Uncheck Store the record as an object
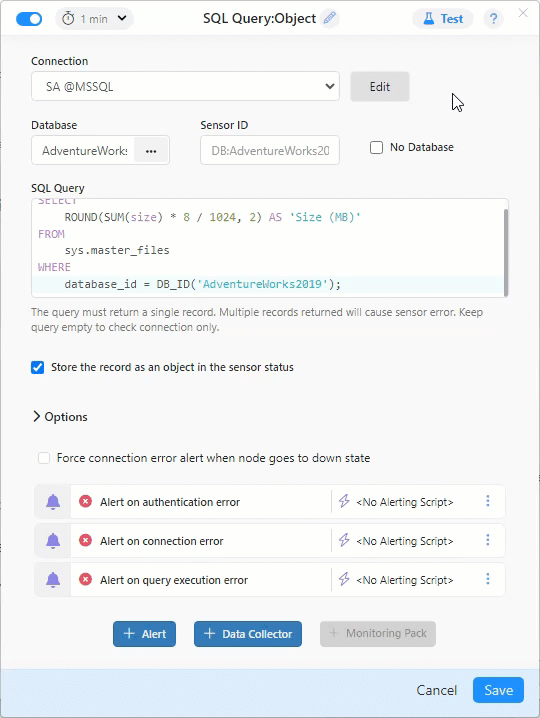This screenshot has height=718, width=540. click(x=38, y=367)
